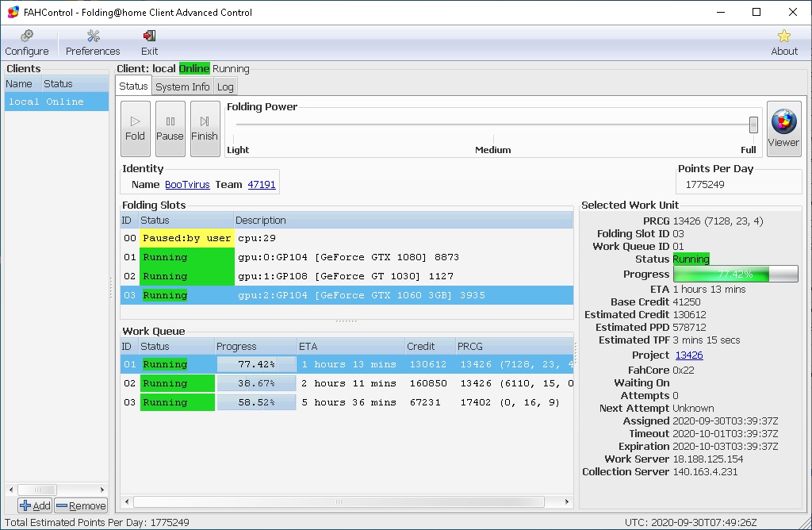Click the Clients list scrollbar left arrow

11,490
